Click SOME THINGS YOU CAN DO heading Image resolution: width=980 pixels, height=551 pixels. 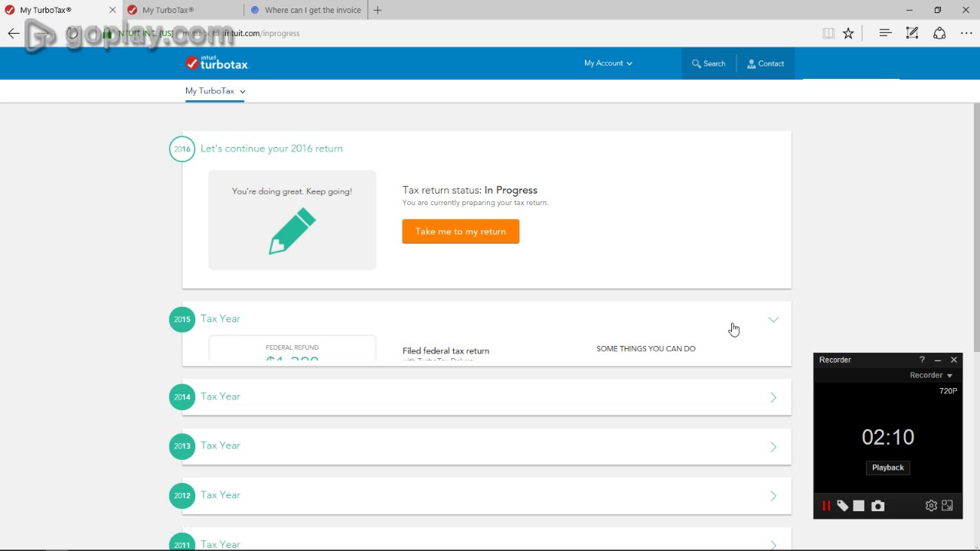point(646,349)
